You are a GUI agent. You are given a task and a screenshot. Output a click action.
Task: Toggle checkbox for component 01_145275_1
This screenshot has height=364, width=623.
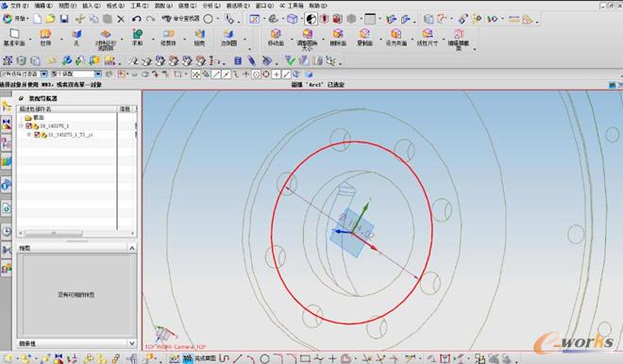[28, 125]
